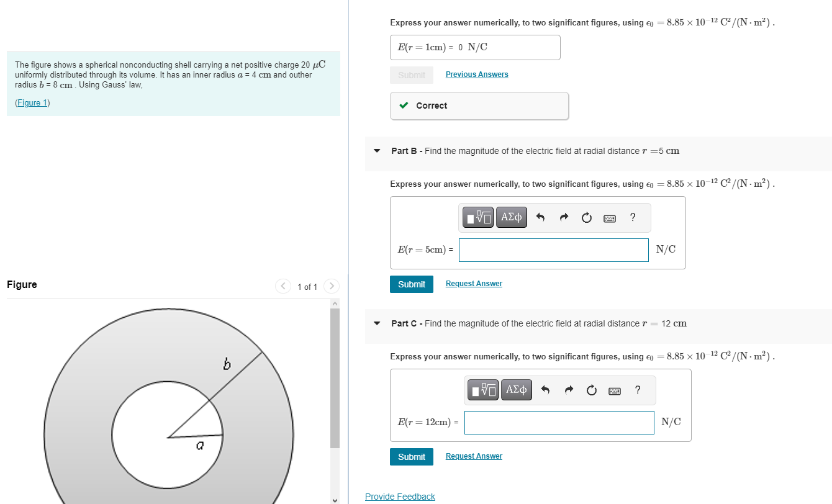Open the keyboard shortcuts icon in Part B

(x=609, y=218)
